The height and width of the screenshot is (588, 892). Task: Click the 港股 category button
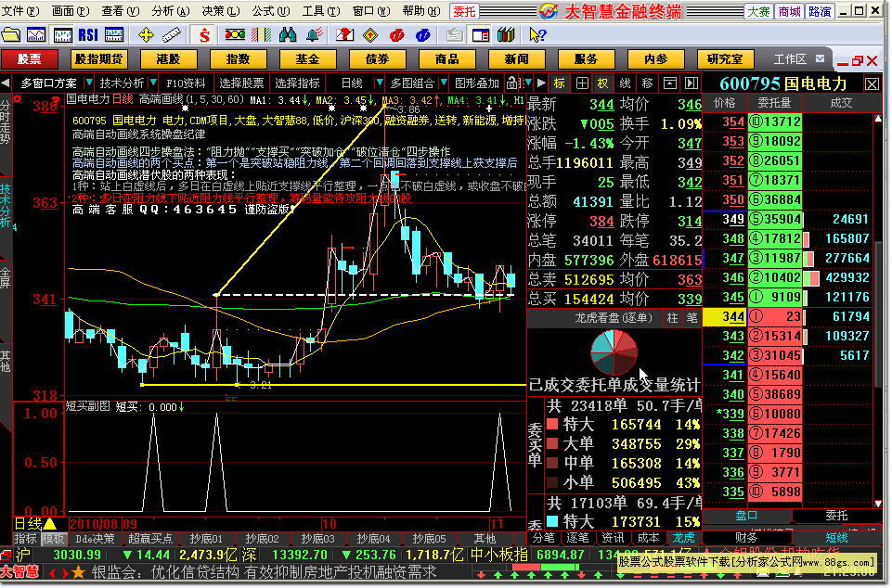(x=168, y=59)
